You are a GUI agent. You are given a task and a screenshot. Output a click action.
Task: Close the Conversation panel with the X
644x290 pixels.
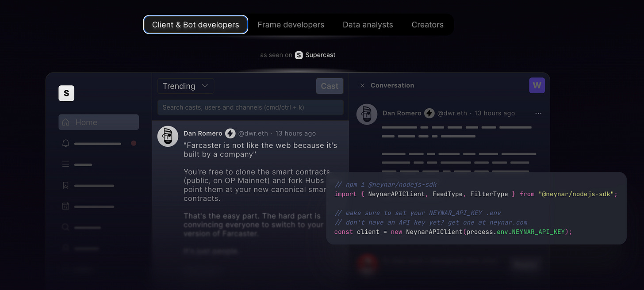click(362, 86)
